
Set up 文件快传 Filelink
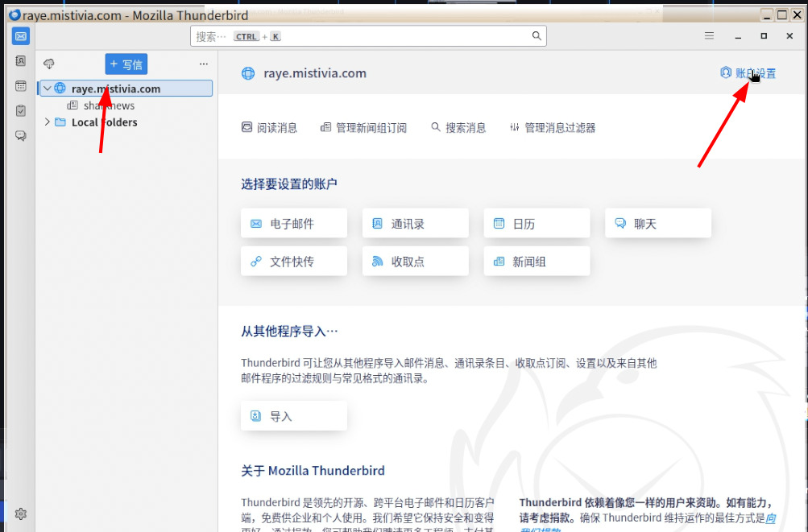click(x=294, y=261)
